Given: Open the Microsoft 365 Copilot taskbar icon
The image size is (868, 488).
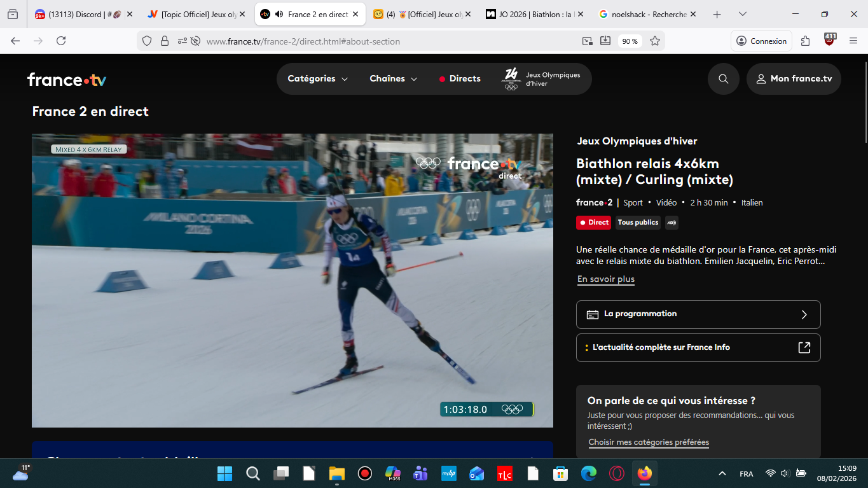Looking at the screenshot, I should point(392,473).
